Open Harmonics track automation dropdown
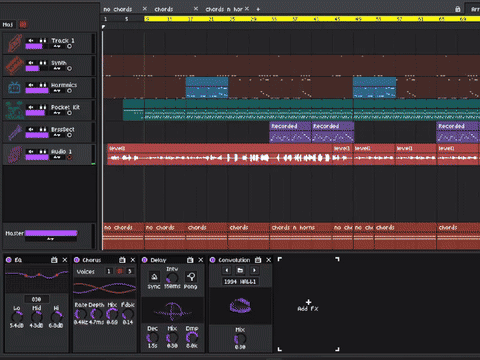This screenshot has height=360, width=480. pyautogui.click(x=57, y=91)
